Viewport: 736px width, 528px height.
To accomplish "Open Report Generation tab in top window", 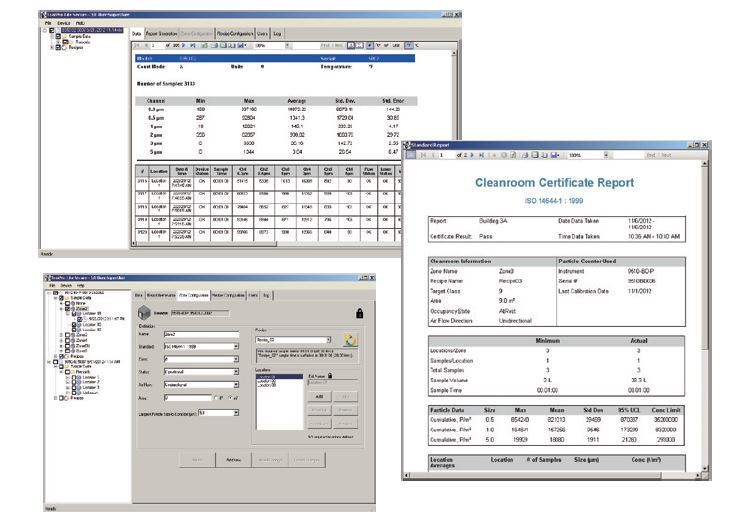I will click(161, 34).
